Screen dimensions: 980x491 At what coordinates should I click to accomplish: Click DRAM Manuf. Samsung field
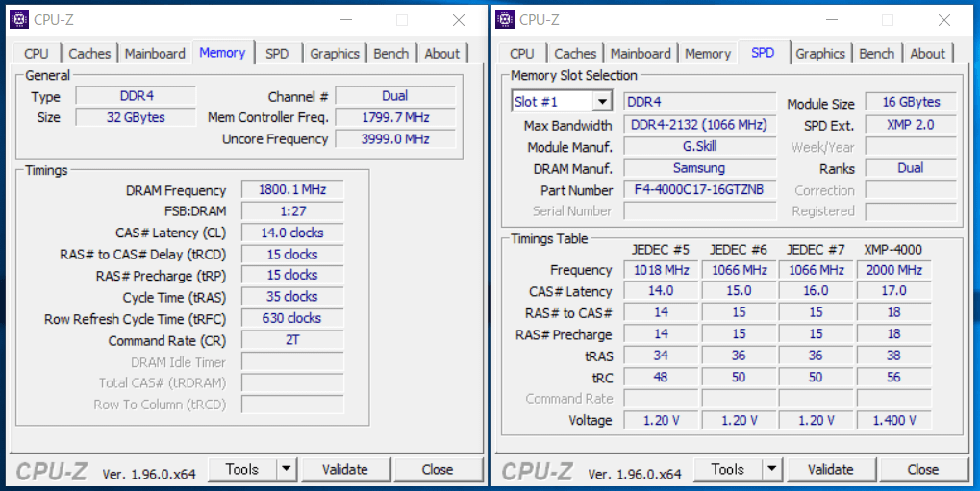coord(699,168)
